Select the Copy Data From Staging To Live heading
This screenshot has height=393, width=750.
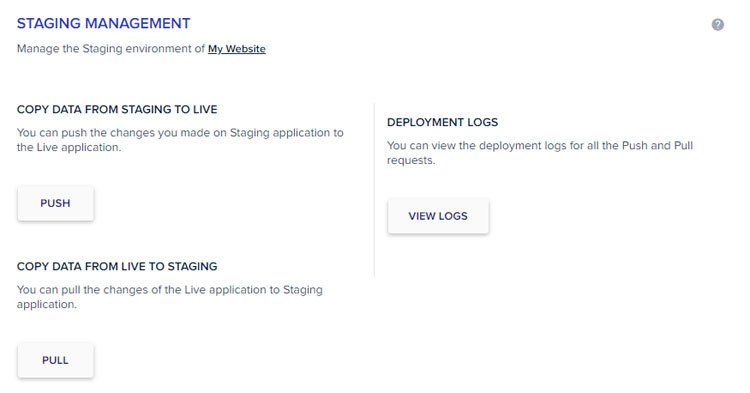pyautogui.click(x=117, y=109)
